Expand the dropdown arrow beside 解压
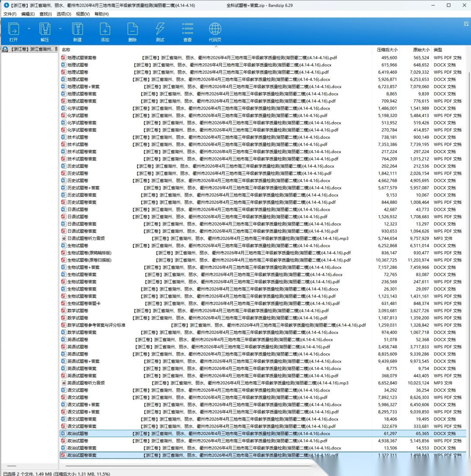The width and height of the screenshot is (471, 476). [x=60, y=28]
